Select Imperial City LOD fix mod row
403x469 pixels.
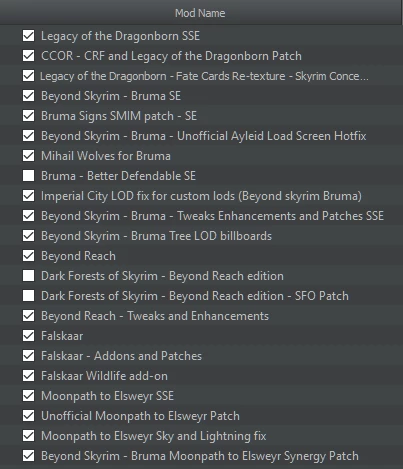pos(201,196)
